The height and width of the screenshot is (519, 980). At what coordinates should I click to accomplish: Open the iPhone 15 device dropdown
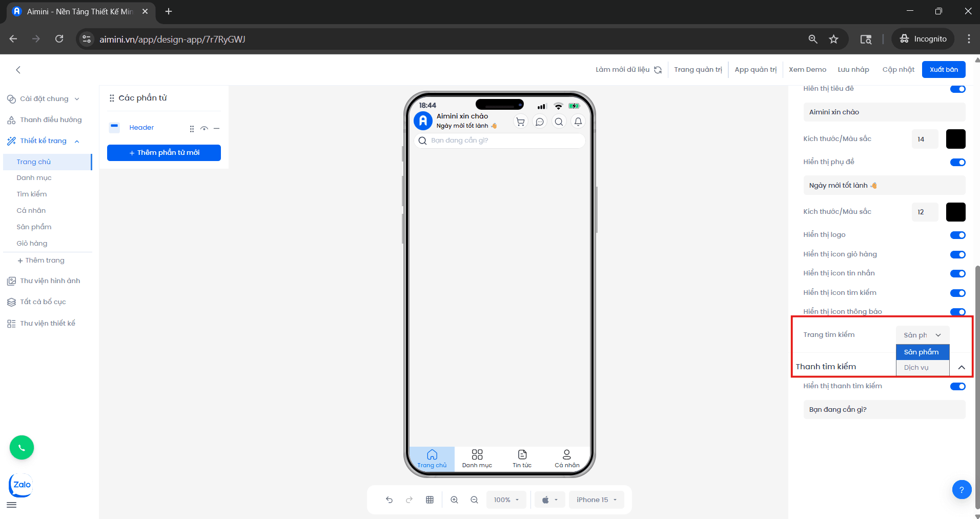click(x=596, y=499)
